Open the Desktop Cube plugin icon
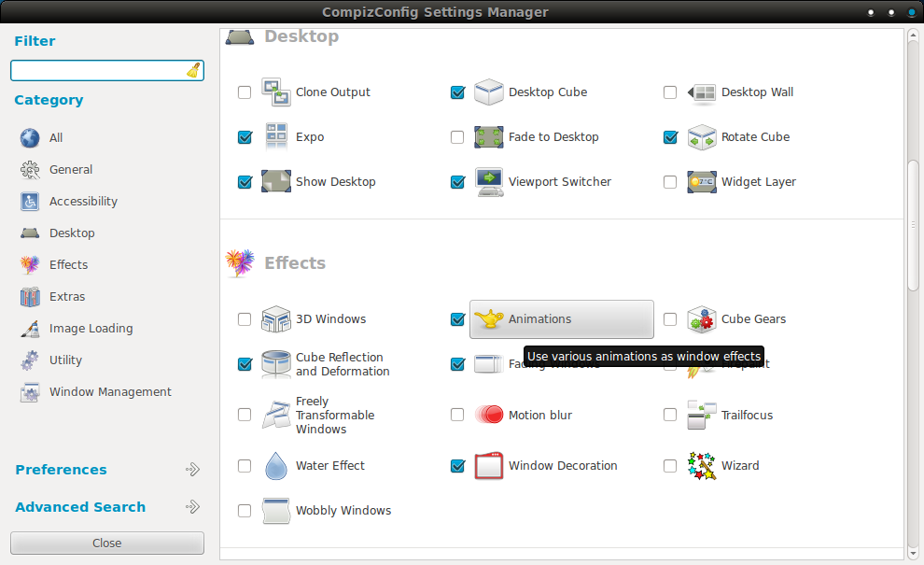 pos(489,92)
